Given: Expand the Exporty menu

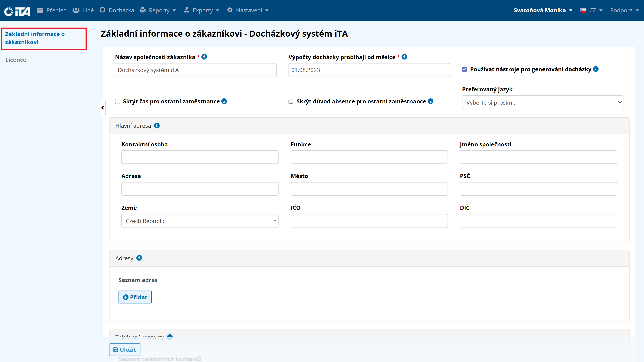Looking at the screenshot, I should coord(201,10).
